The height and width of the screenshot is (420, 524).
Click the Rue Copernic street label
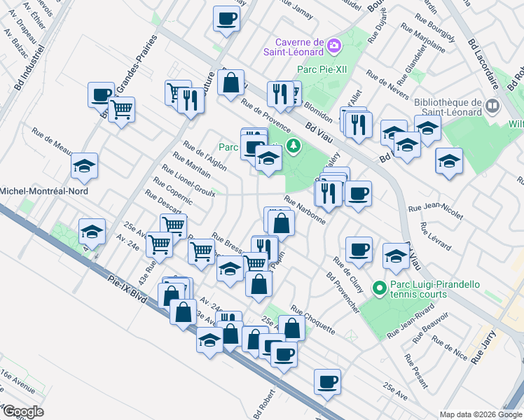pos(173,191)
